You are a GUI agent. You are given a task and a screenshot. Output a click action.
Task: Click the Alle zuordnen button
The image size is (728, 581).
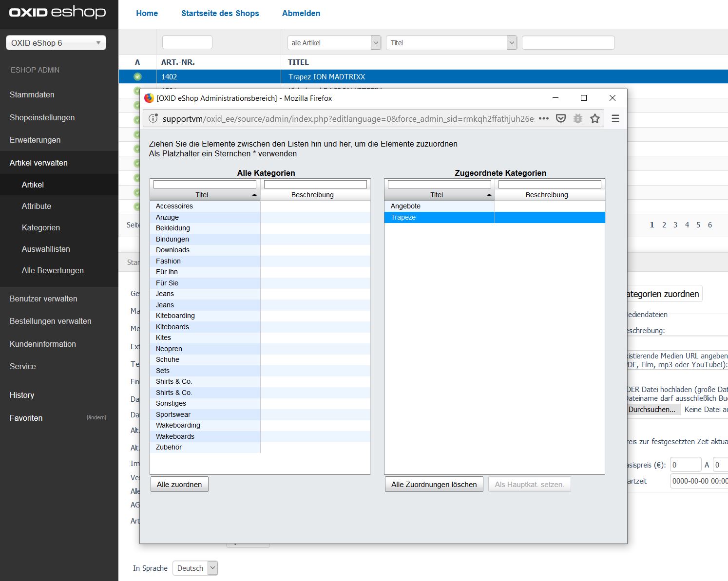point(179,484)
